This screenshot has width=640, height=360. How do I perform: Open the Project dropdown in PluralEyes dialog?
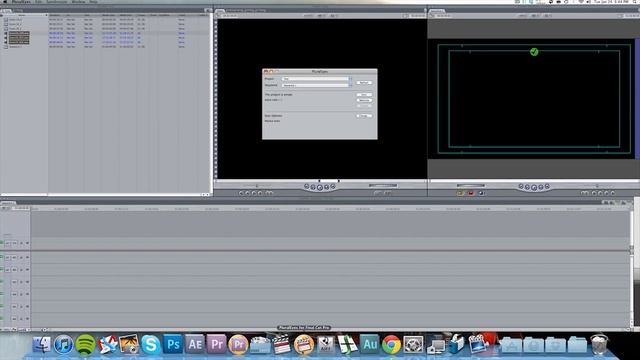point(316,79)
